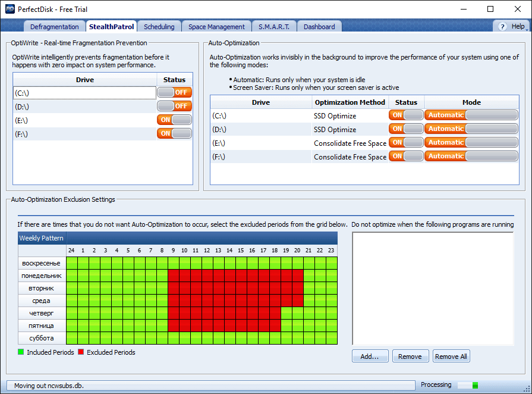
Task: Toggle Auto-Optimization status for drive E:\
Action: pyautogui.click(x=406, y=142)
